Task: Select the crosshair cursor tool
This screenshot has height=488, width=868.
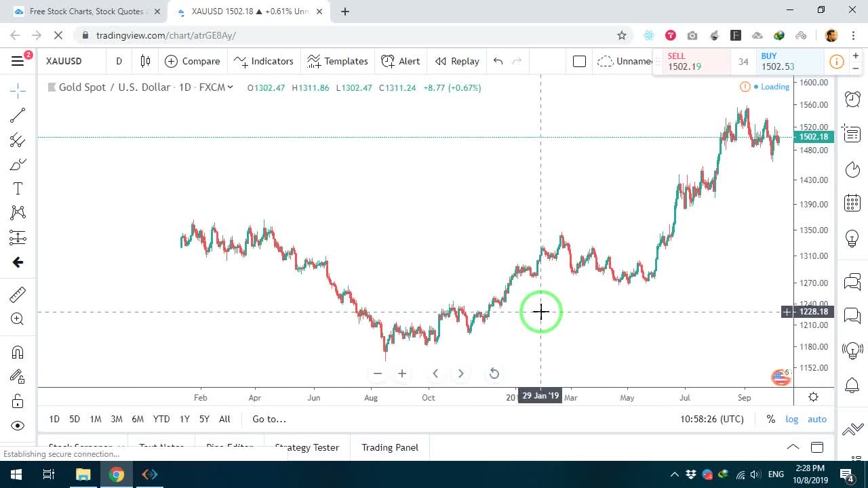Action: [18, 90]
